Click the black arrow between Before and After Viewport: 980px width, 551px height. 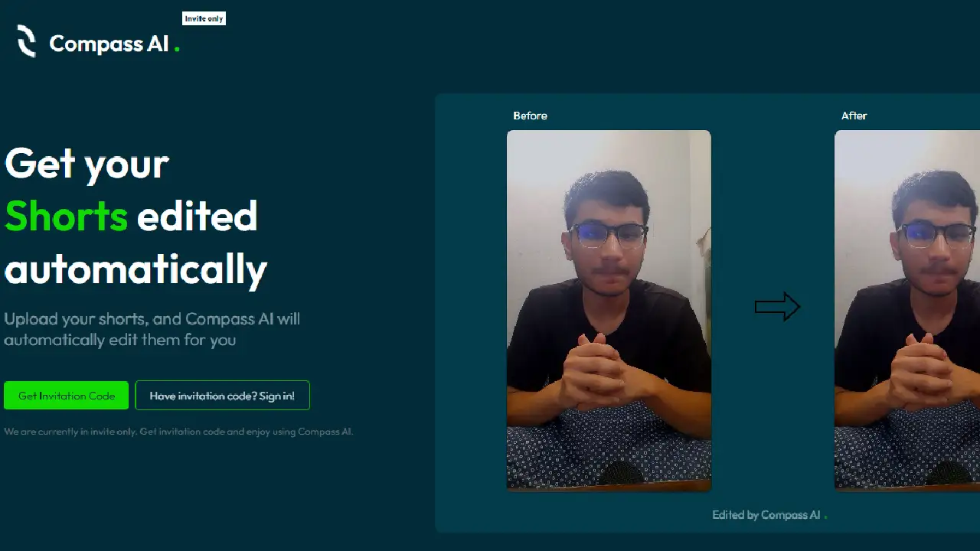777,307
